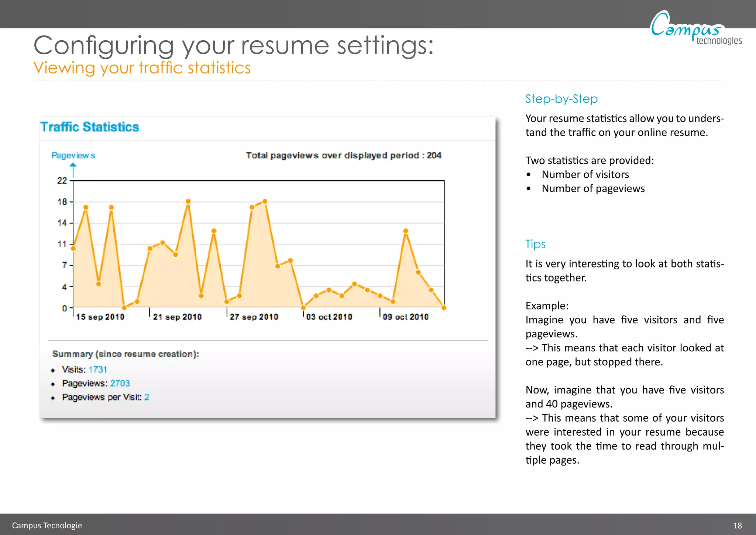Click the 'Two statistics are provided:' line
The image size is (756, 535).
coord(590,160)
